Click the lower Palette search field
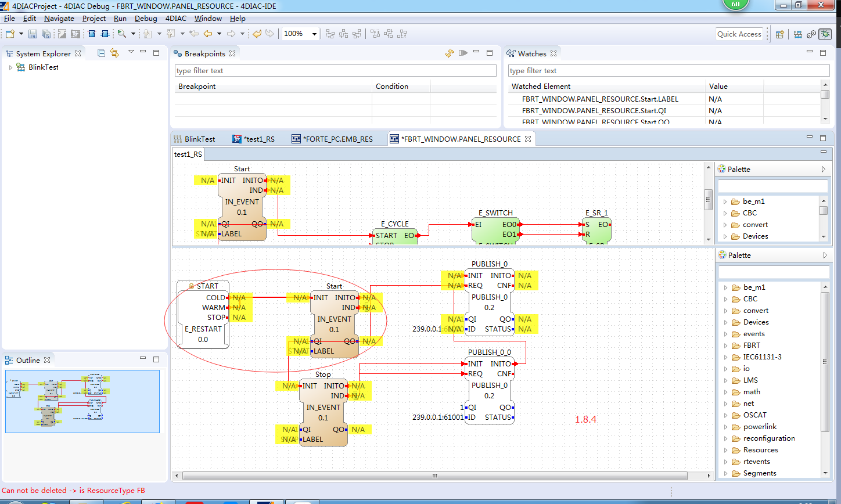 (774, 272)
